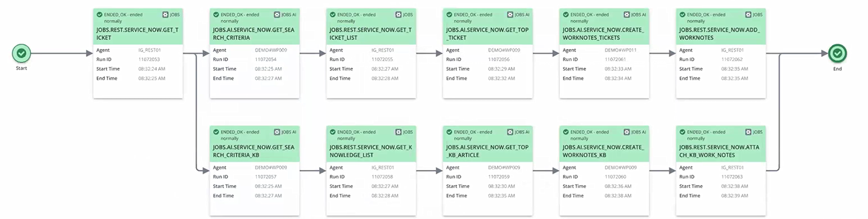Click JOBS gear icon on GET_KNOWLEDGE_LIST card
The width and height of the screenshot is (868, 219).
click(x=399, y=131)
